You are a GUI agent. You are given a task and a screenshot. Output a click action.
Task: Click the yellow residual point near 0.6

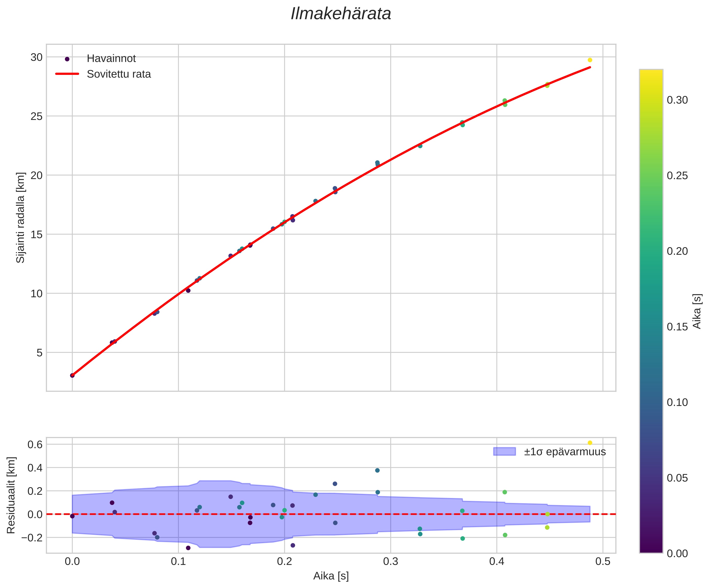tap(590, 443)
